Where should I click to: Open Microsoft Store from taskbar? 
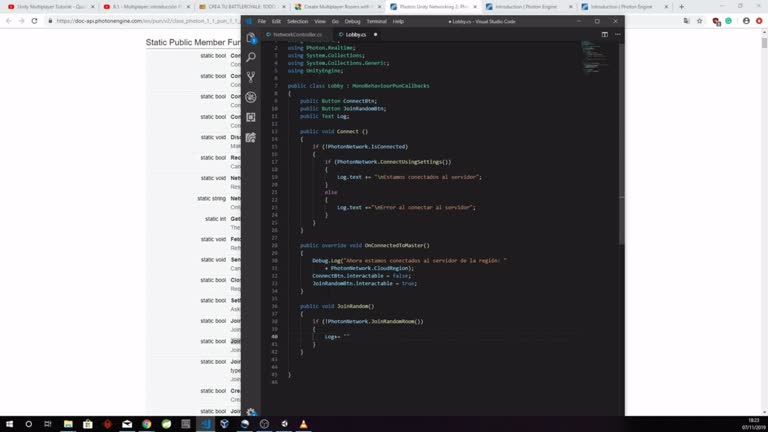pyautogui.click(x=88, y=424)
